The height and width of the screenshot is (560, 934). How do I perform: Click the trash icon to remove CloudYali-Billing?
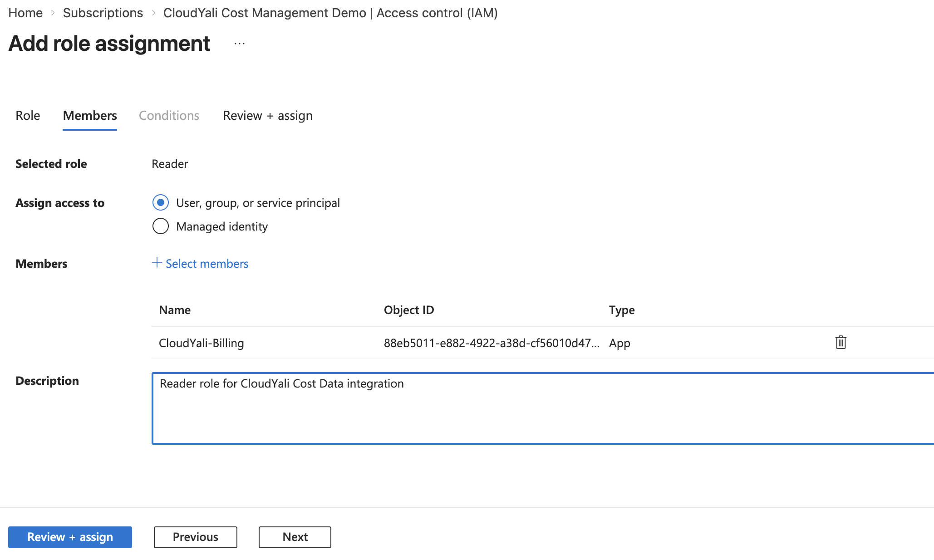pos(840,343)
